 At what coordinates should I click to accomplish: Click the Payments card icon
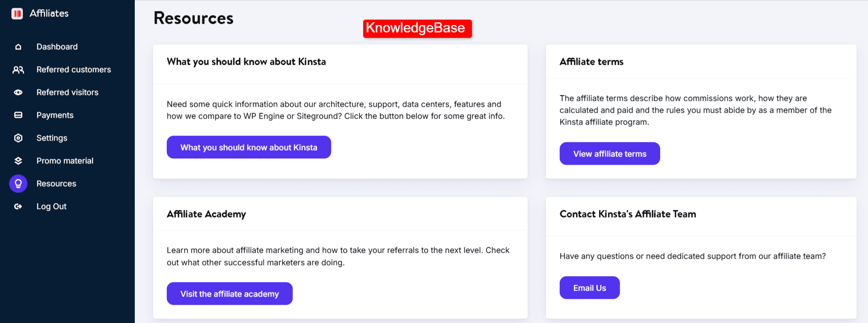(18, 115)
